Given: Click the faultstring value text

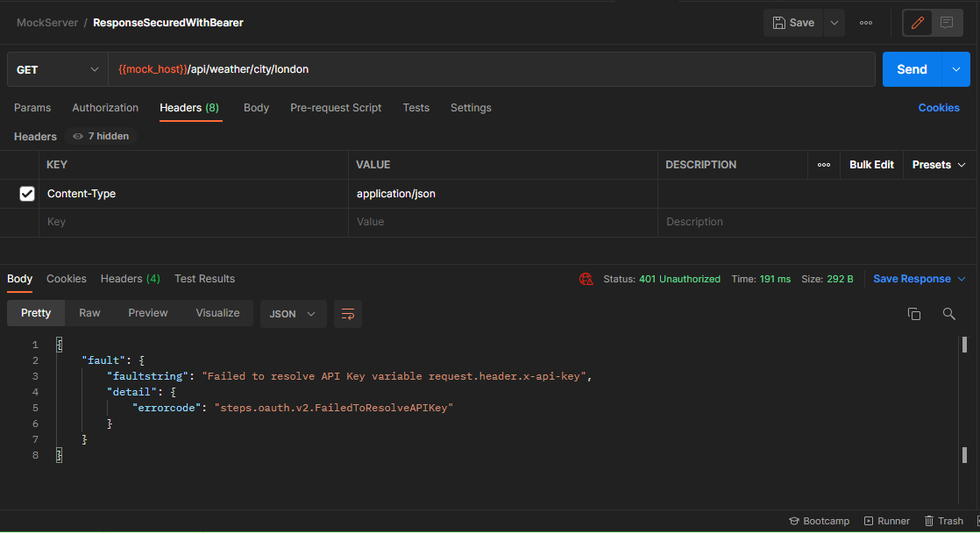Looking at the screenshot, I should tap(394, 376).
